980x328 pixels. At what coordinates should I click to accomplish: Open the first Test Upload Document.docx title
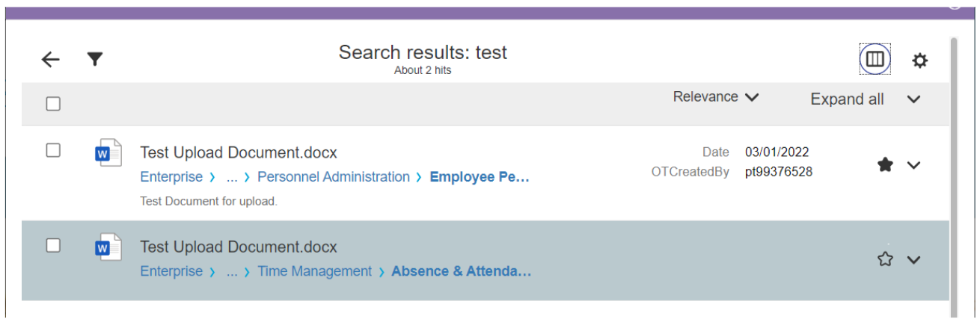[x=239, y=153]
